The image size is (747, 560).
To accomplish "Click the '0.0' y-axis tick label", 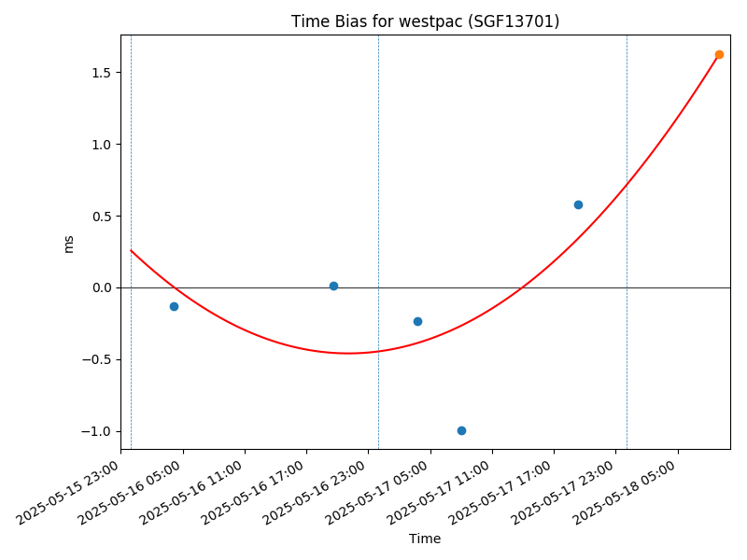I will pyautogui.click(x=102, y=288).
